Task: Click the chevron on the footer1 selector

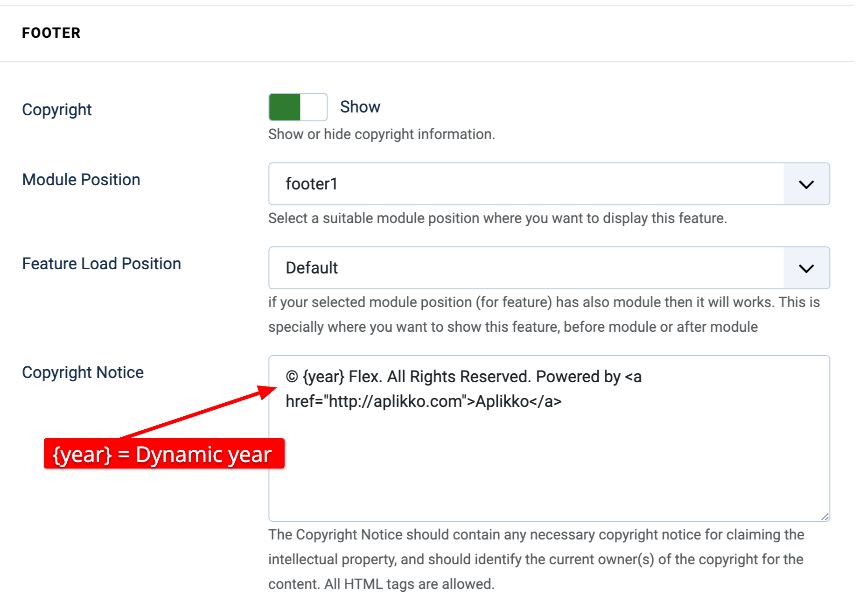Action: 807,184
